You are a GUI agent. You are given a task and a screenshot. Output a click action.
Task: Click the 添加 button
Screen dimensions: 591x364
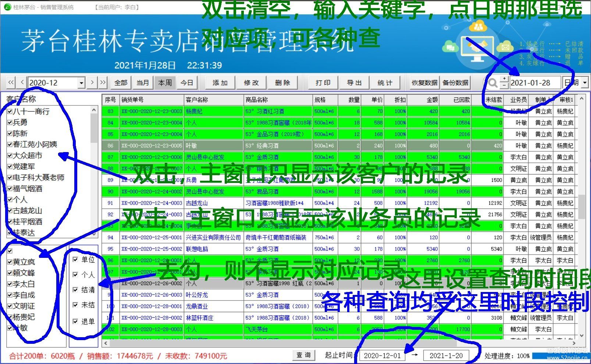pos(220,83)
